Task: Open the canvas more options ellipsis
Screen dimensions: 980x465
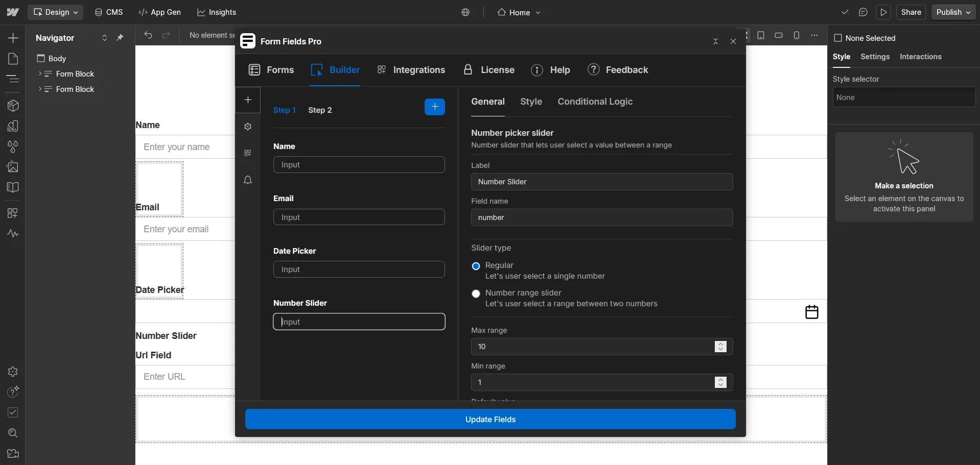Action: click(814, 35)
